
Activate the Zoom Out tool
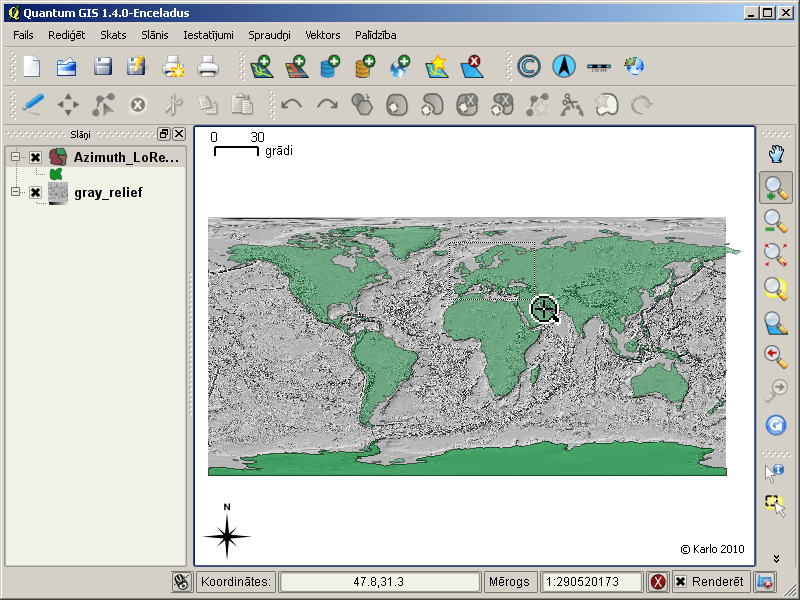click(x=776, y=221)
